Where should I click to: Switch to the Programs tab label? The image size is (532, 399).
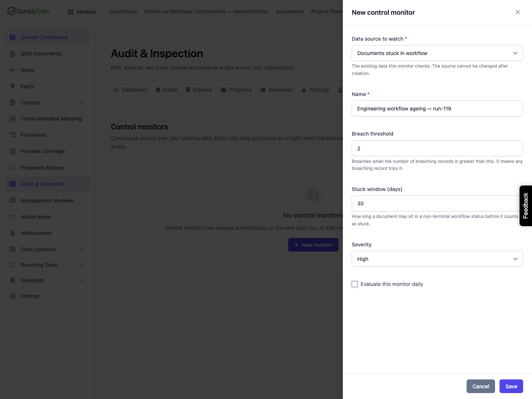click(x=241, y=90)
